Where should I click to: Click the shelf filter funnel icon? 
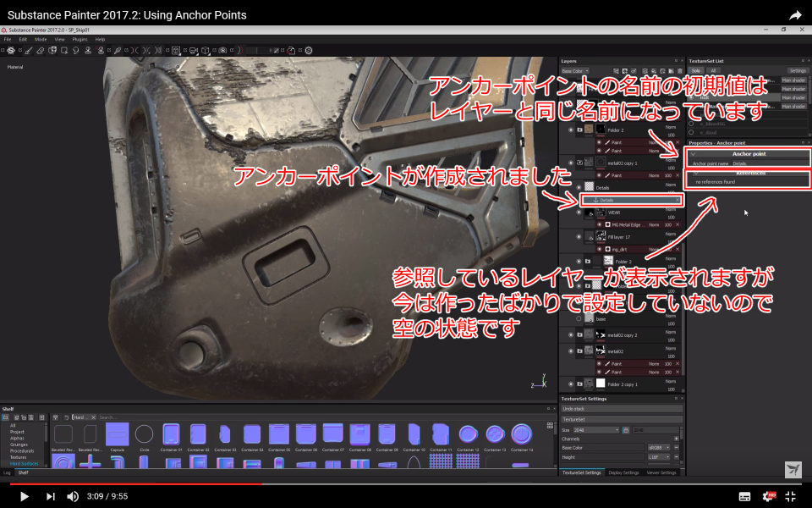tap(56, 417)
